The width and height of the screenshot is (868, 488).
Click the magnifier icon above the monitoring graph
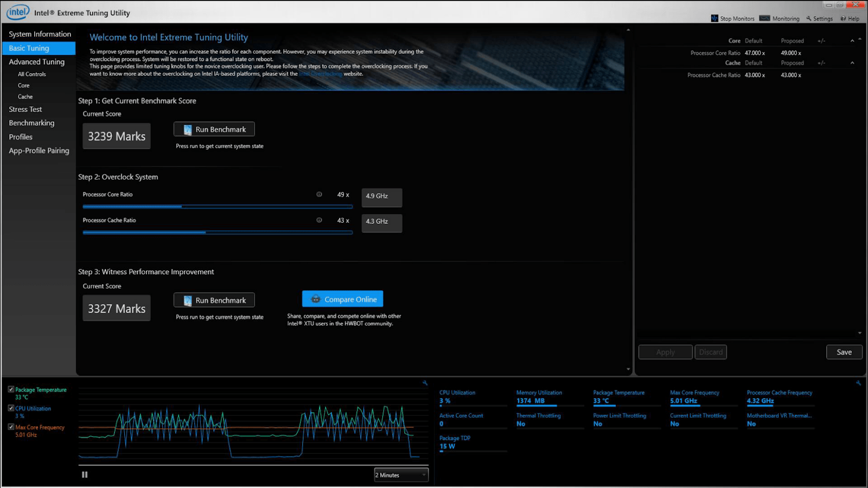[x=425, y=383]
